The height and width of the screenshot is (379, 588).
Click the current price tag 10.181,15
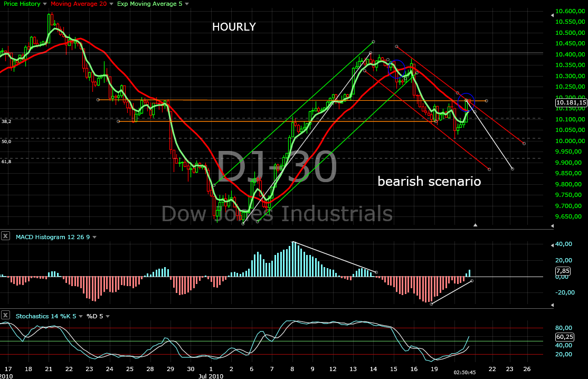(571, 102)
